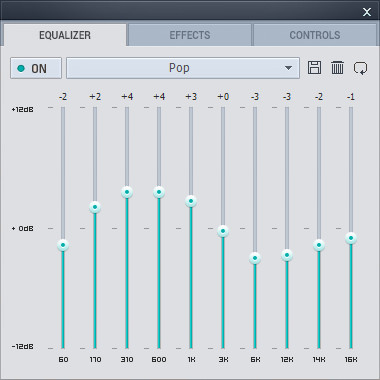Click the +12dB scale label

[23, 109]
